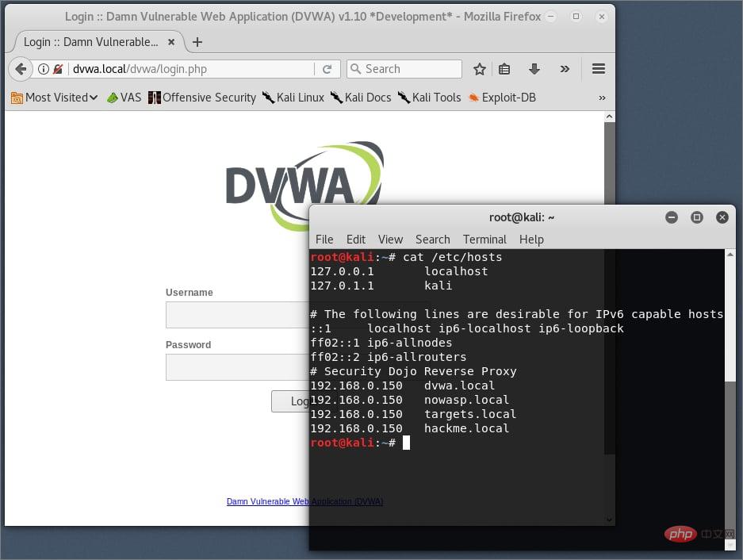Open the Kali Linux bookmark
This screenshot has height=560, width=743.
point(293,98)
